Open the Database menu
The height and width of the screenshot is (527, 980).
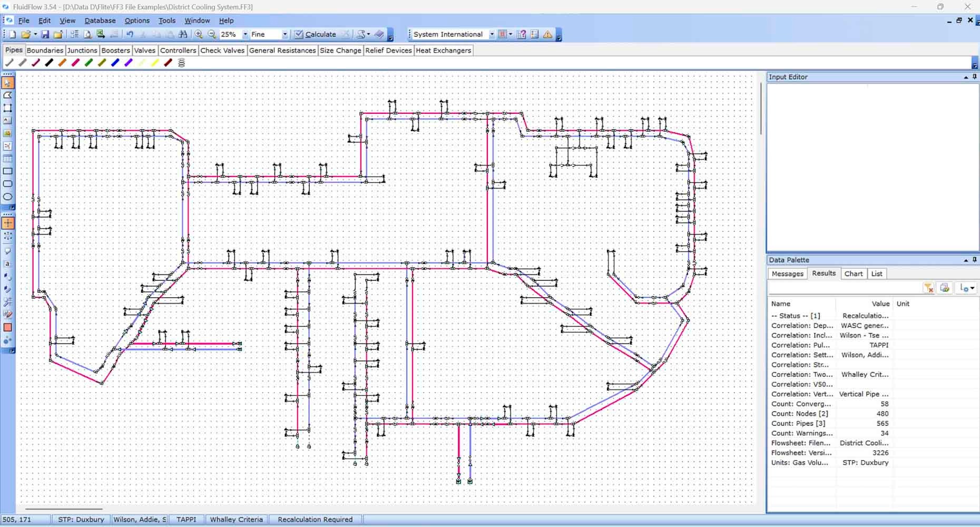[x=100, y=21]
